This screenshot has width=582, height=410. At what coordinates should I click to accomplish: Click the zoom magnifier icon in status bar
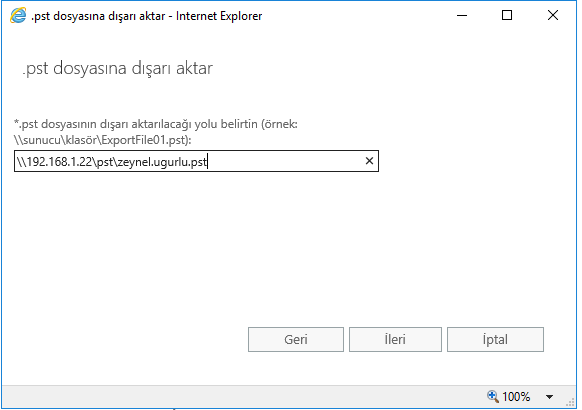coord(493,396)
